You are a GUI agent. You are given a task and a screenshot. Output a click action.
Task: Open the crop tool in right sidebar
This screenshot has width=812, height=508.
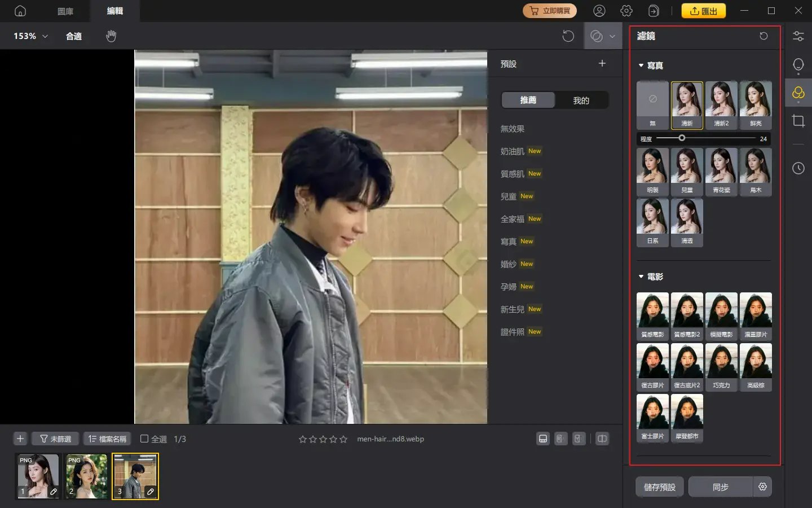click(x=798, y=121)
